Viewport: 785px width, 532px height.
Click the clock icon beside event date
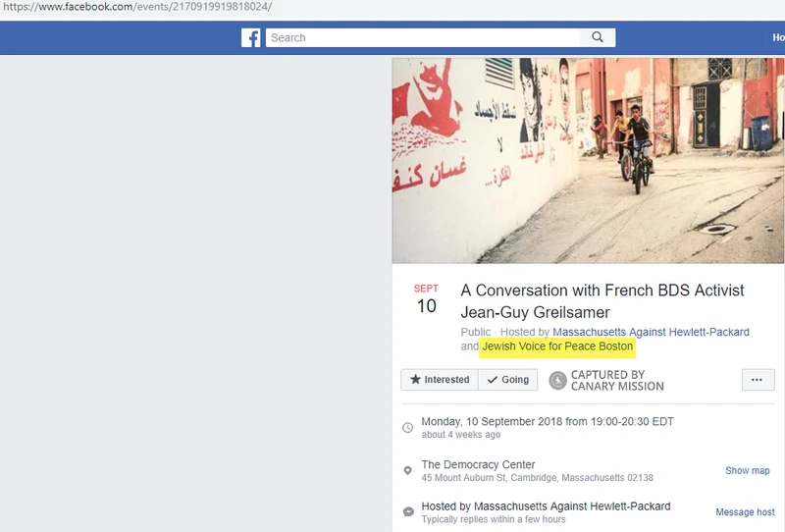click(x=408, y=428)
